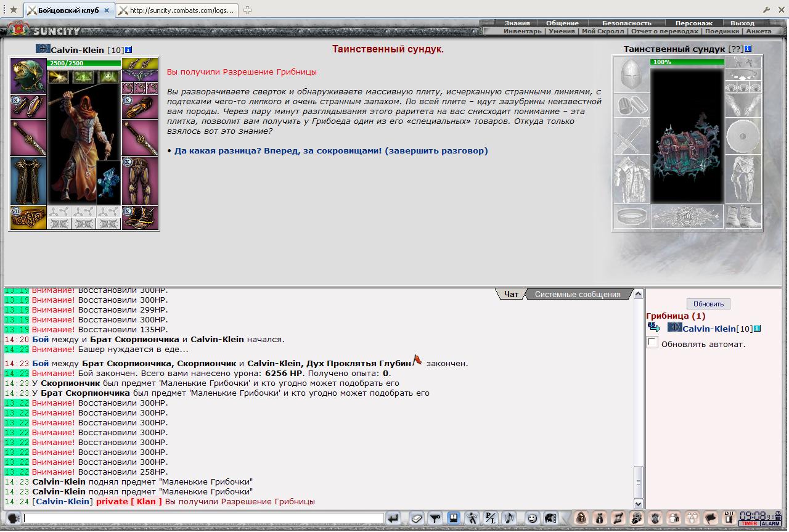Open the Общение menu

562,23
